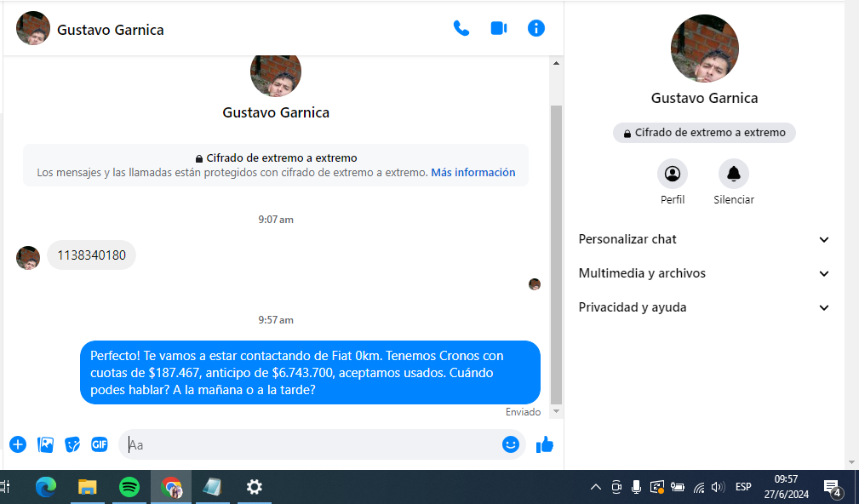Image resolution: width=859 pixels, height=504 pixels.
Task: Open Spotify from the taskbar
Action: (x=129, y=487)
